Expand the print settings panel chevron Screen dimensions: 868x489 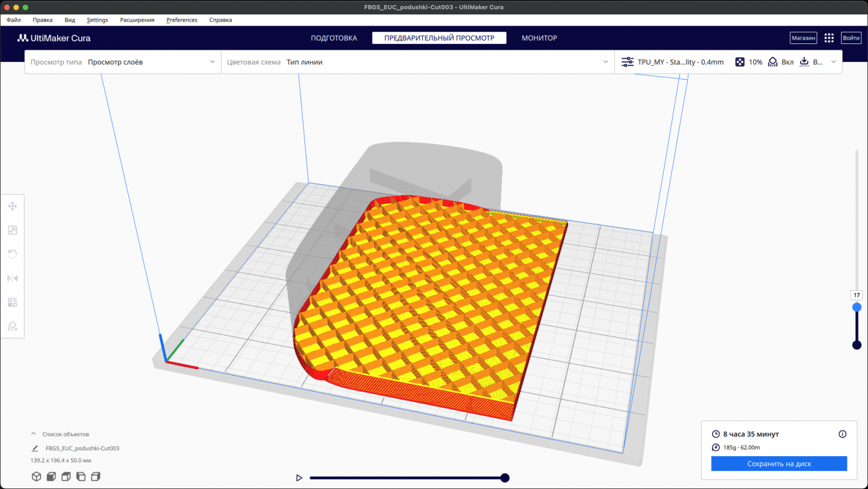834,62
